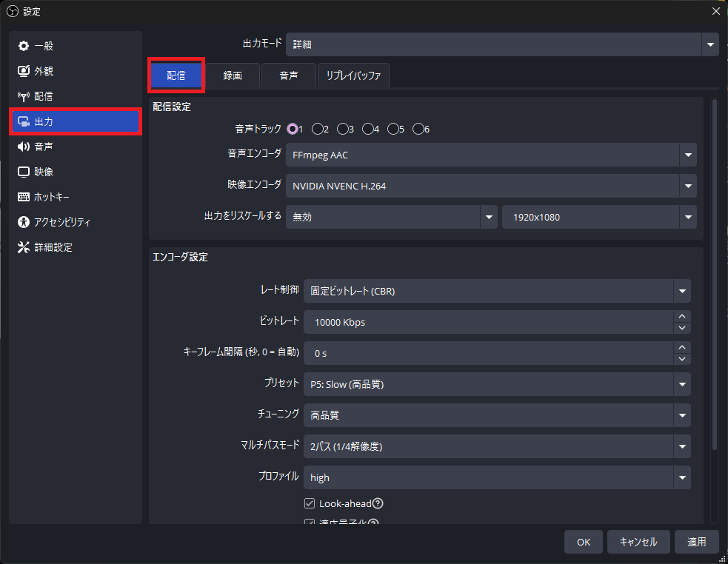Open the プリセット P5: Slow dropdown
The width and height of the screenshot is (728, 564).
(x=496, y=384)
